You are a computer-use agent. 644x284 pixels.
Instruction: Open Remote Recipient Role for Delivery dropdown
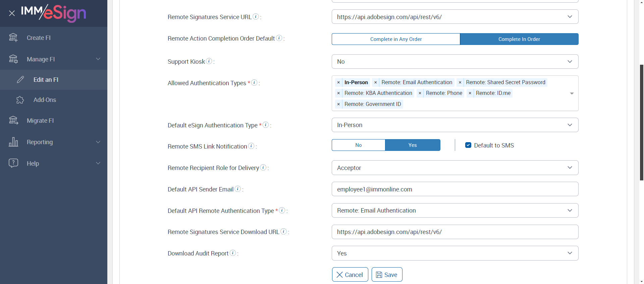(455, 168)
